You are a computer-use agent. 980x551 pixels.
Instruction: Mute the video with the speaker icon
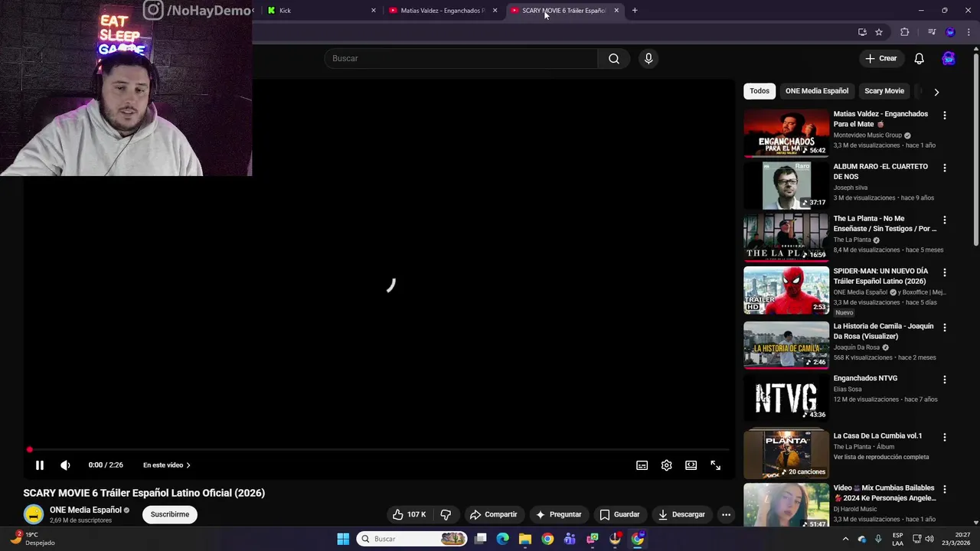[65, 465]
